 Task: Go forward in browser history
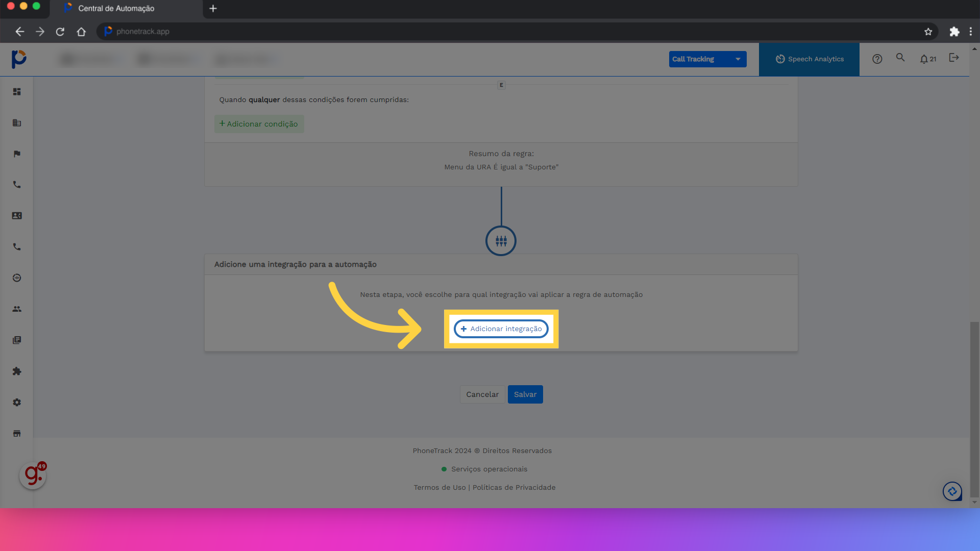pos(40,32)
